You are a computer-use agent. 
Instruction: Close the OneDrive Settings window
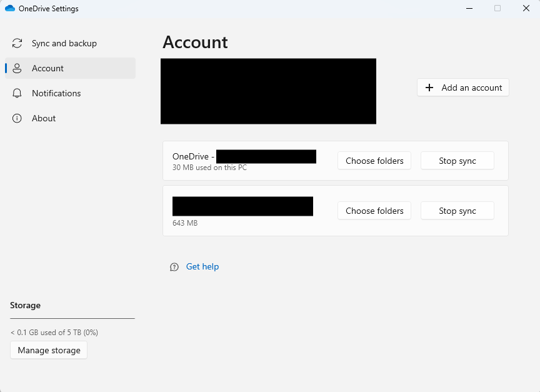tap(526, 8)
